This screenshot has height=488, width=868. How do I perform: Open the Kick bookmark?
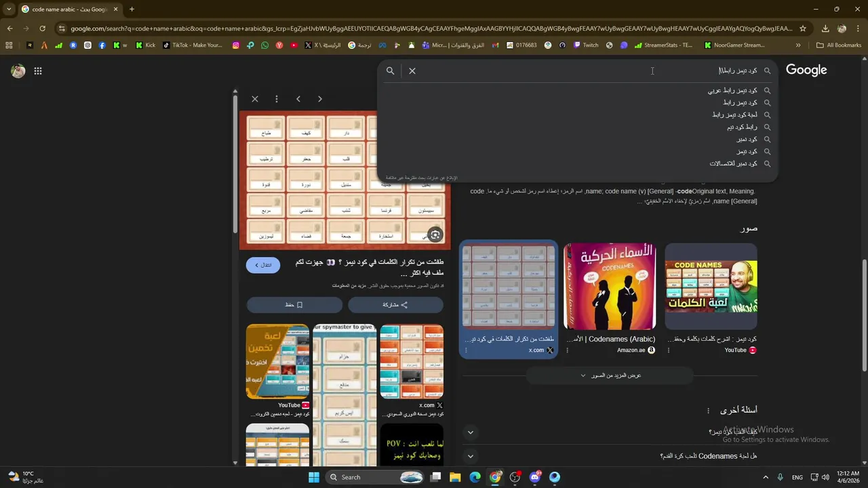tap(145, 45)
